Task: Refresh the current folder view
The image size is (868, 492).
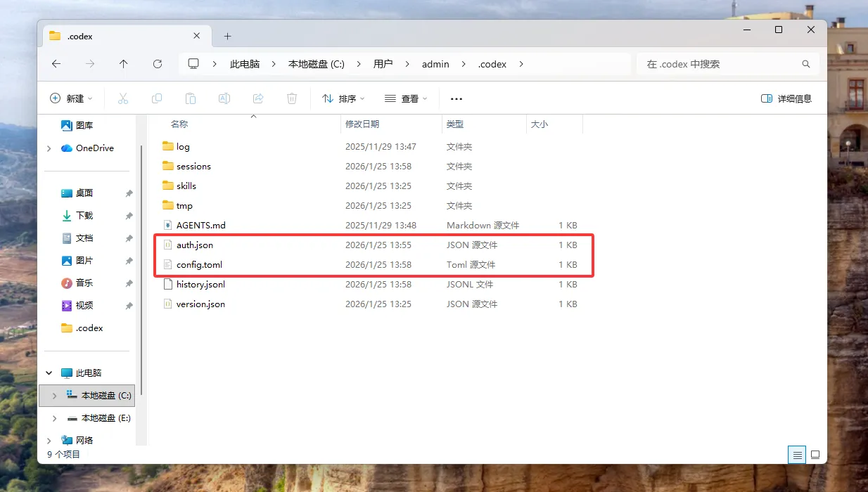Action: tap(158, 64)
